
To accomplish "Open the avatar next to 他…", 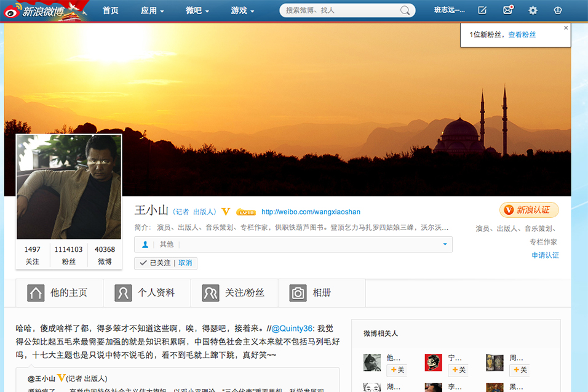I will (372, 362).
